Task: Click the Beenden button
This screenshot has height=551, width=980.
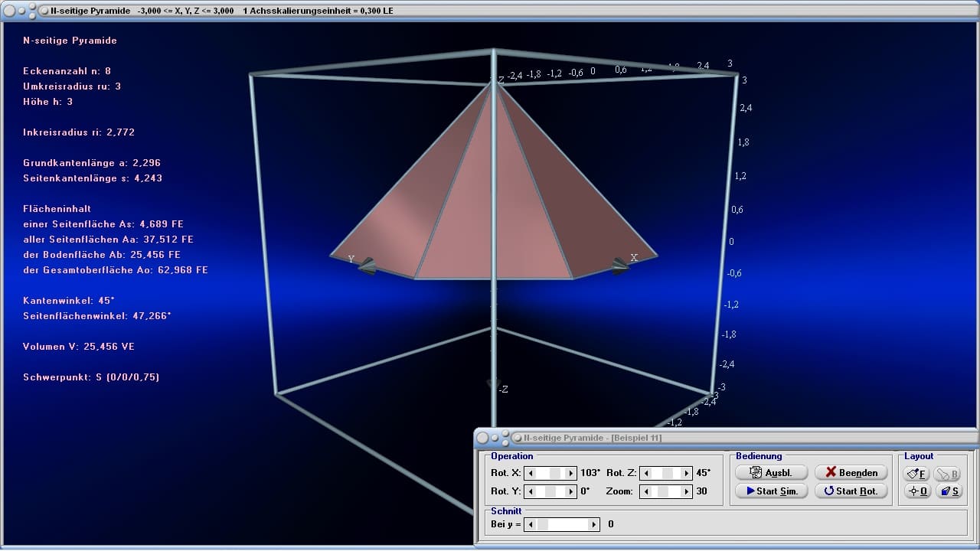Action: pyautogui.click(x=851, y=472)
